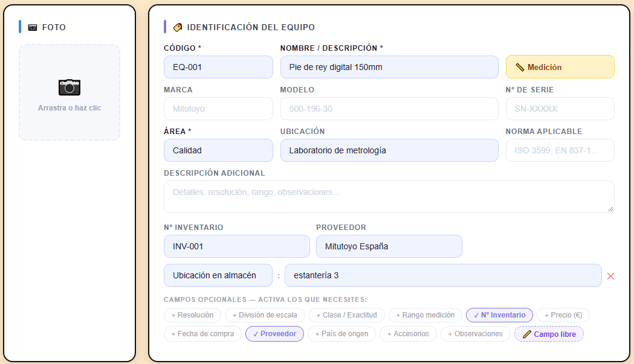This screenshot has height=364, width=634.
Task: Click the camera icon in photo dropzone
Action: 70,88
